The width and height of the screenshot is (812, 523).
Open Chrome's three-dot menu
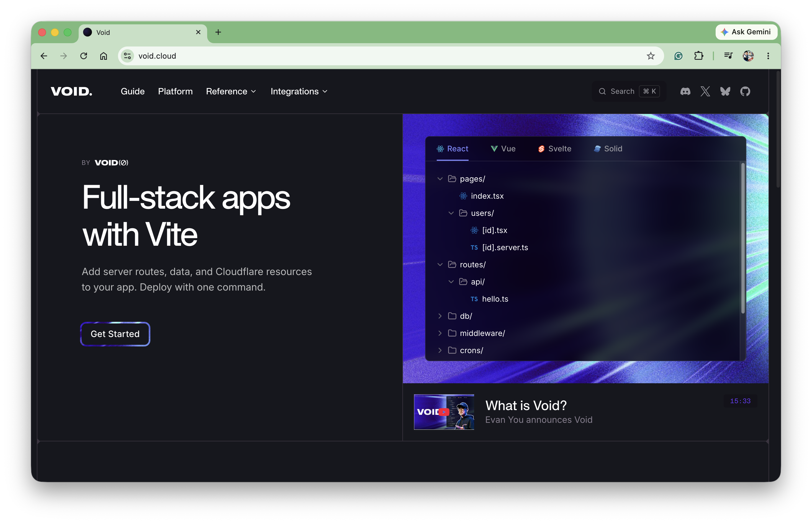[x=768, y=56]
